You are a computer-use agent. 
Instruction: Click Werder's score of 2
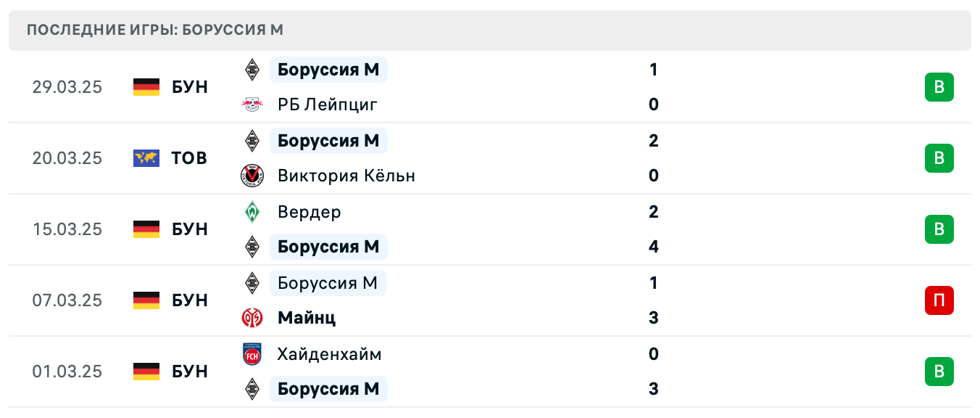pyautogui.click(x=653, y=212)
